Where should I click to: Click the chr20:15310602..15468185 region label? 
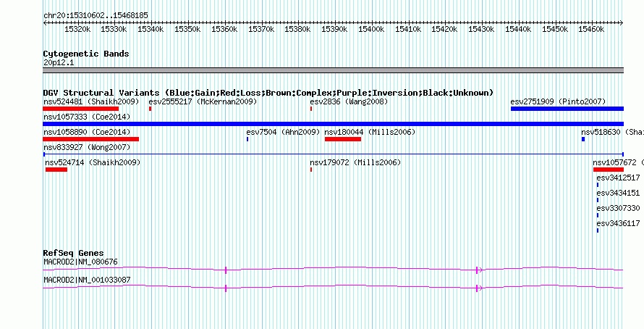[96, 15]
